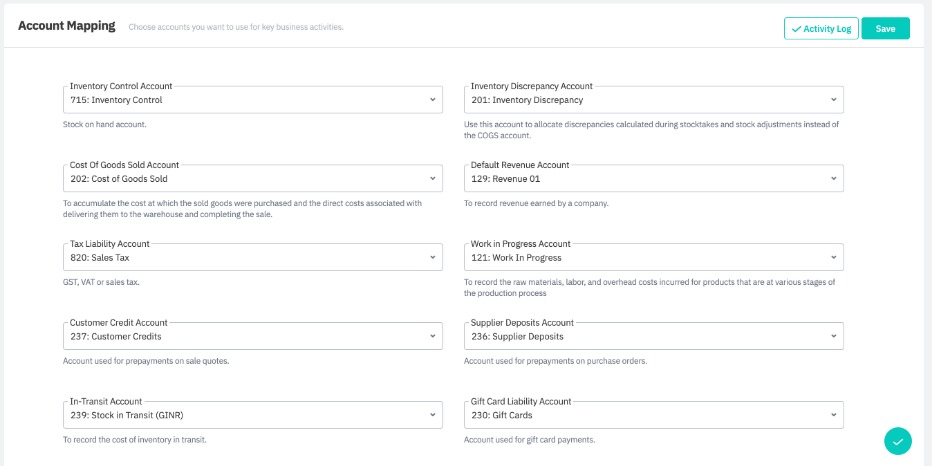The image size is (932, 466).
Task: Click the Account Mapping page heading
Action: point(67,26)
